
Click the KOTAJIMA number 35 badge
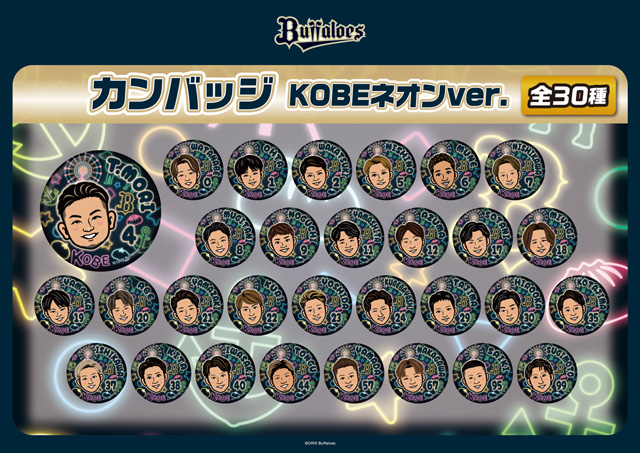click(x=579, y=305)
